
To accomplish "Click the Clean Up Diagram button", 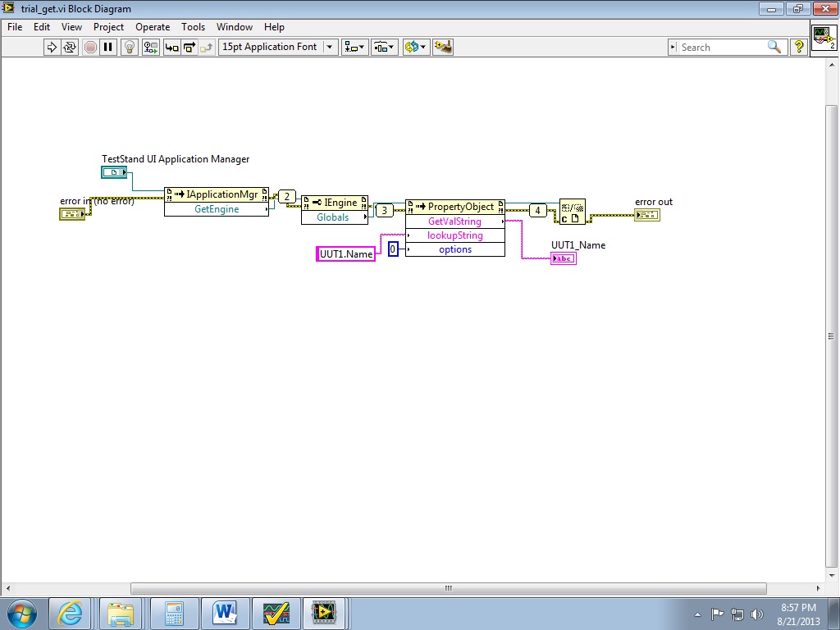I will tap(443, 47).
